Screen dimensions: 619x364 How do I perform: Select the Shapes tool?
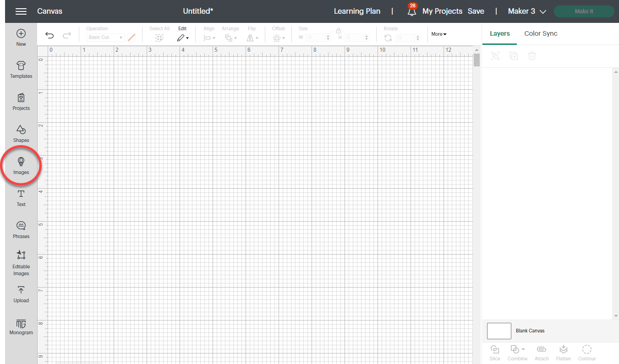[21, 134]
